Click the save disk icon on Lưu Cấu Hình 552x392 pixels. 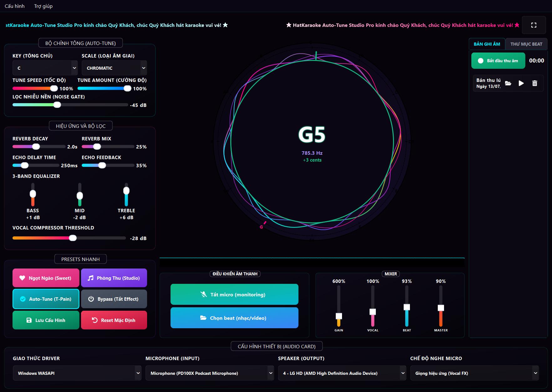(29, 320)
